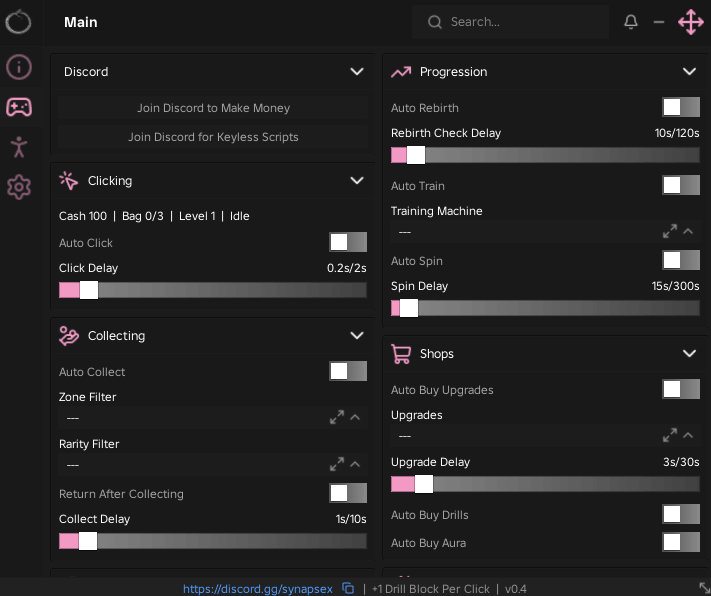Adjust the Click Delay slider
Viewport: 711px width, 596px height.
pyautogui.click(x=213, y=290)
